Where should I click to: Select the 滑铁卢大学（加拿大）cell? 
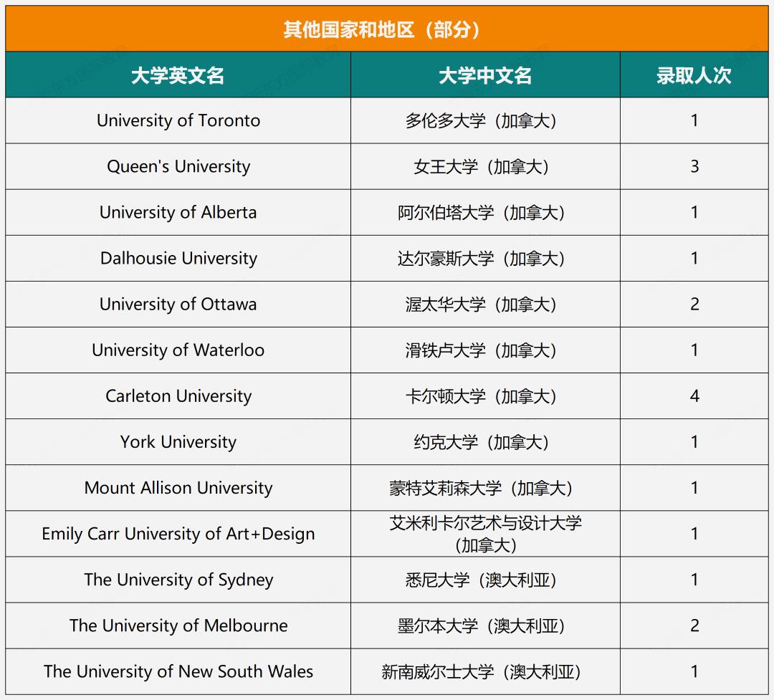pos(485,350)
